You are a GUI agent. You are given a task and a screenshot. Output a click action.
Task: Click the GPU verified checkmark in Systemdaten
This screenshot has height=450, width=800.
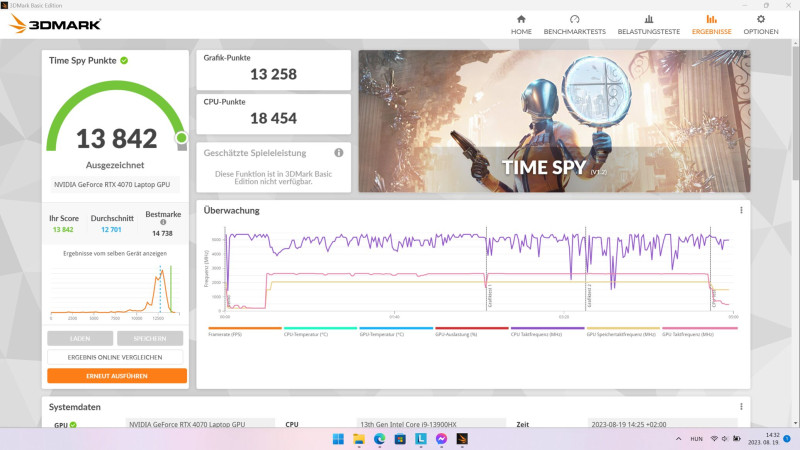point(73,424)
